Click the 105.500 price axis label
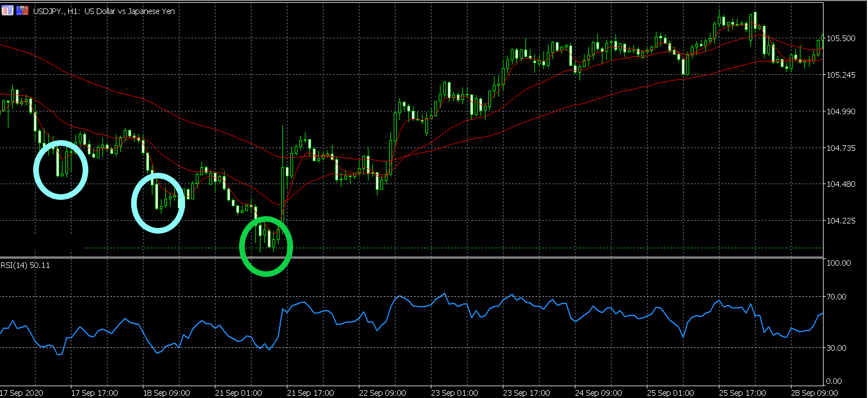Screen dimensions: 868x398 pos(842,38)
